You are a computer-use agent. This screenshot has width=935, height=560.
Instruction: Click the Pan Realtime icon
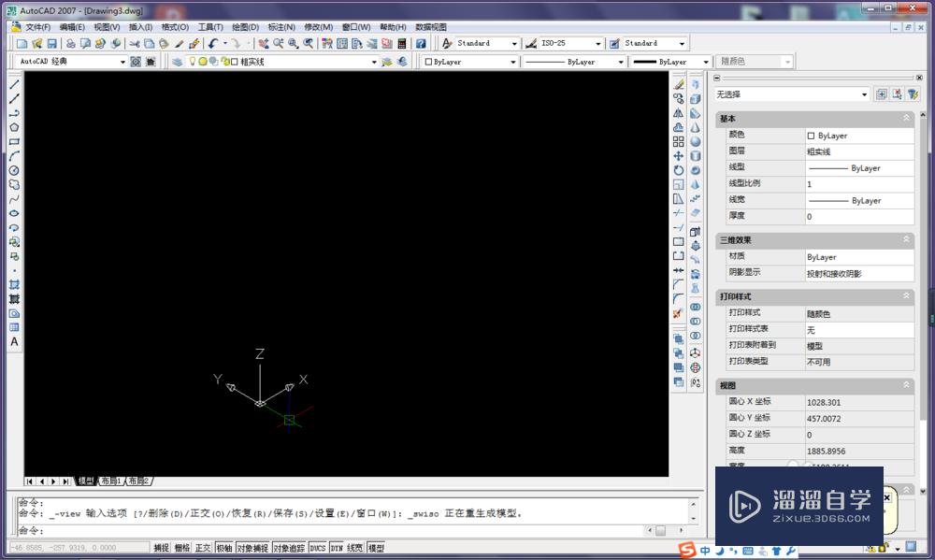(x=263, y=43)
